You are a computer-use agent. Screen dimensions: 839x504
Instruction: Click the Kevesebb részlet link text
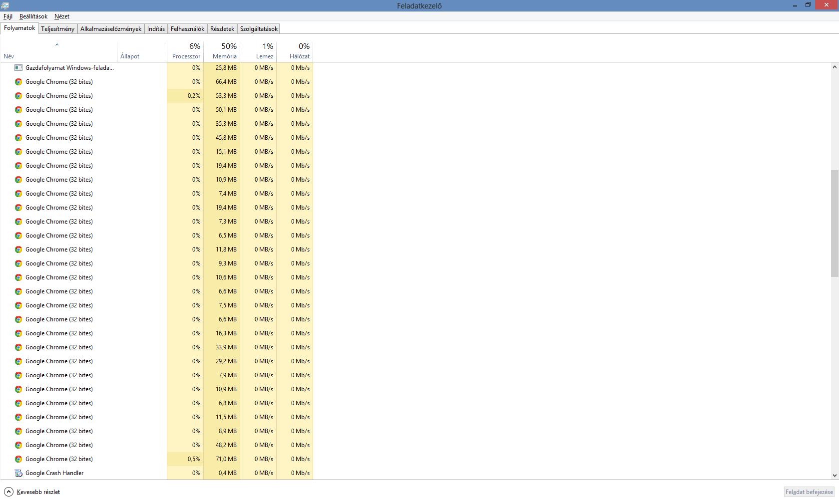38,492
